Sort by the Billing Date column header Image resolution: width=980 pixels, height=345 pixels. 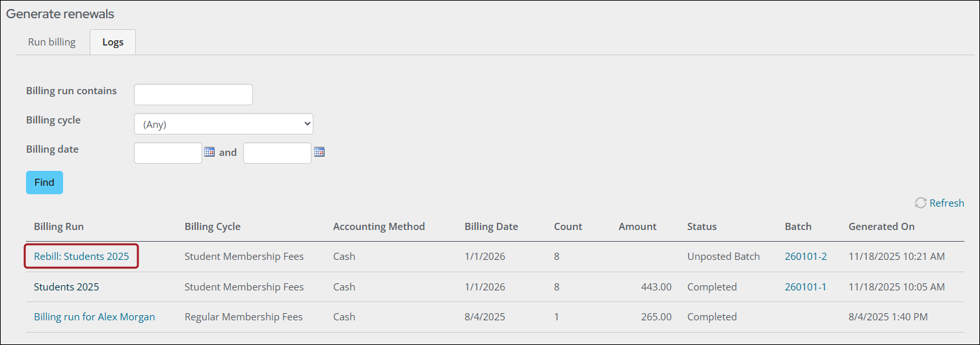[x=491, y=227]
